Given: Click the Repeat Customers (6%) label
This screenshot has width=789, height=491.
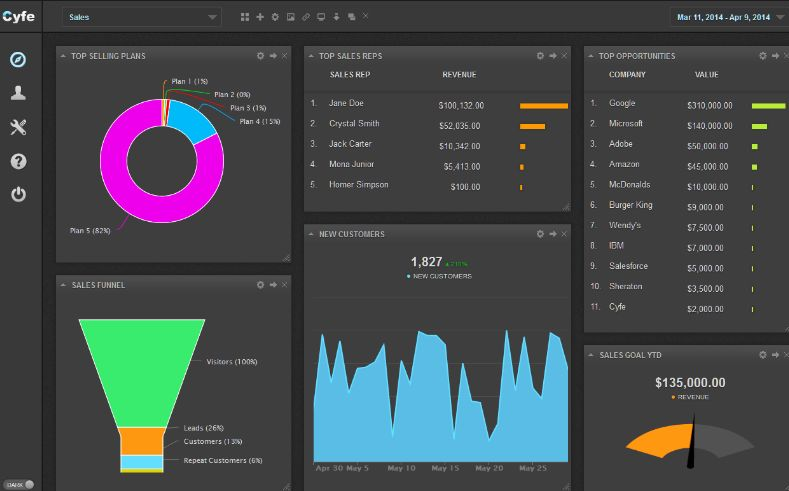Looking at the screenshot, I should (x=222, y=460).
